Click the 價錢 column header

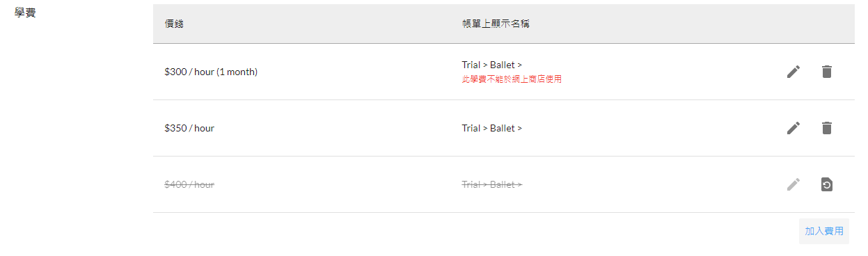point(174,24)
